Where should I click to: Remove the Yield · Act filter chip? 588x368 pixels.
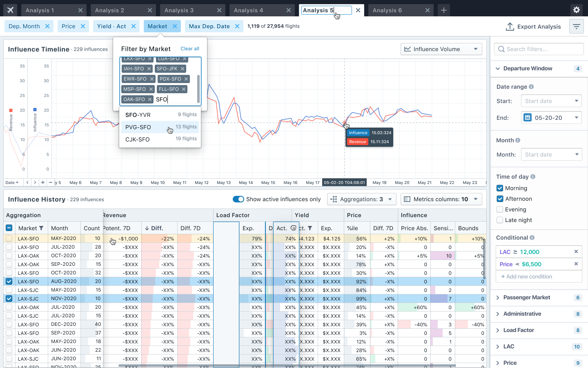134,26
